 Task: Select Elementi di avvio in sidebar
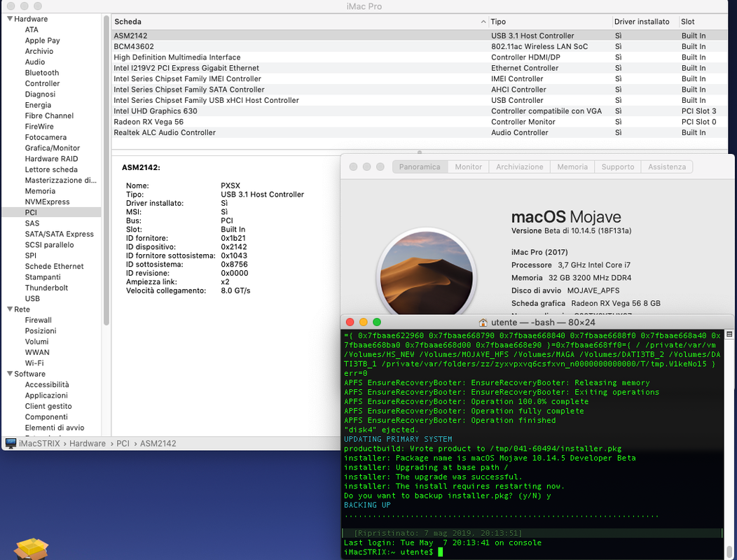55,428
